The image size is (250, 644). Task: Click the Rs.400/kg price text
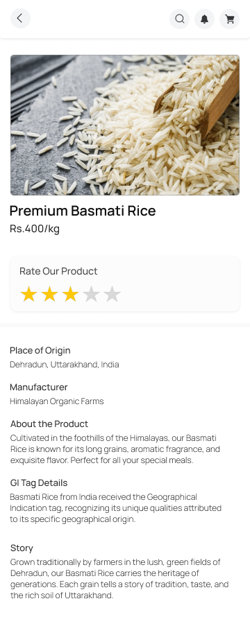[35, 229]
